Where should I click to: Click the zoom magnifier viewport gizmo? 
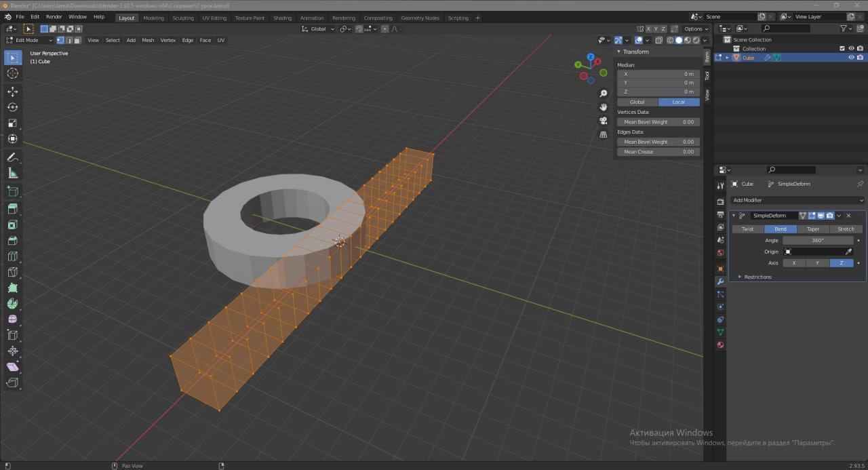(604, 94)
